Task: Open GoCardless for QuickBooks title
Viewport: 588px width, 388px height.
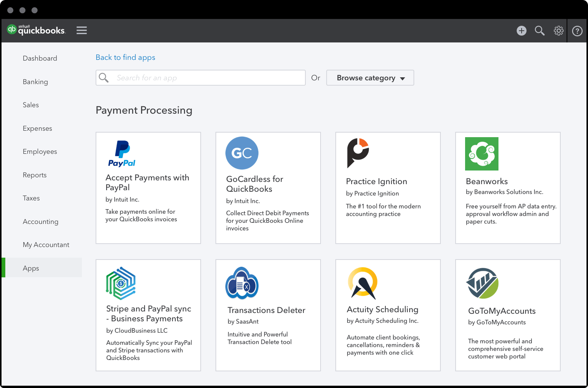Action: 255,184
